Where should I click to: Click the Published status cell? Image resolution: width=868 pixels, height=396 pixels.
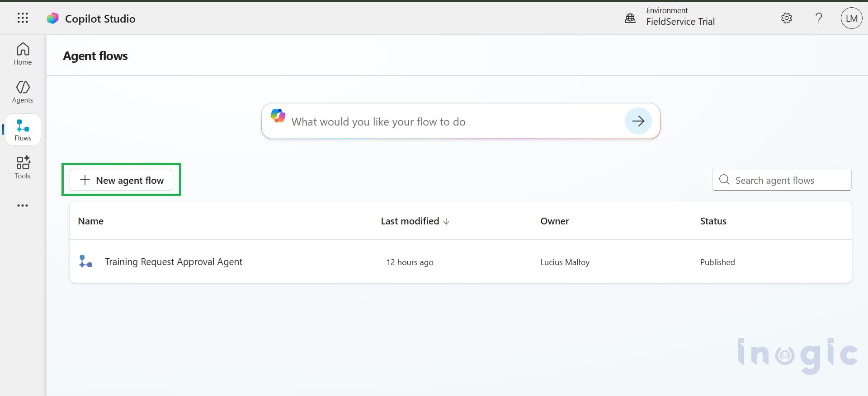717,262
